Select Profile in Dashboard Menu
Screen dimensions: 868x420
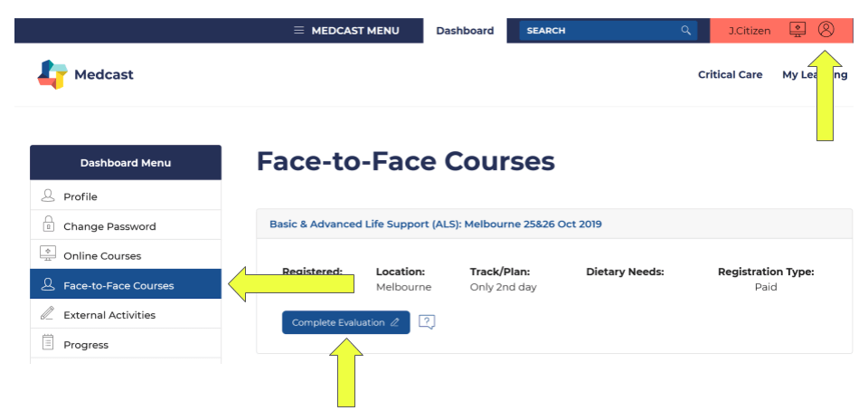(126, 196)
